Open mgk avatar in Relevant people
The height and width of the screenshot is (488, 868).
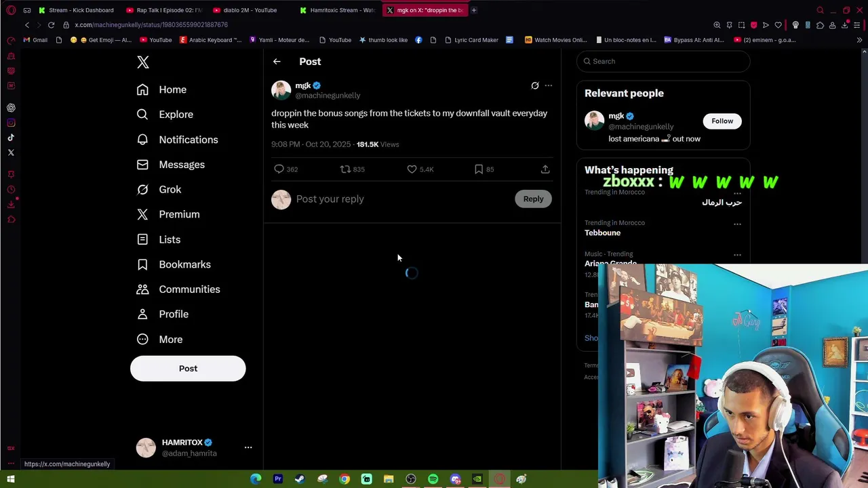[595, 121]
